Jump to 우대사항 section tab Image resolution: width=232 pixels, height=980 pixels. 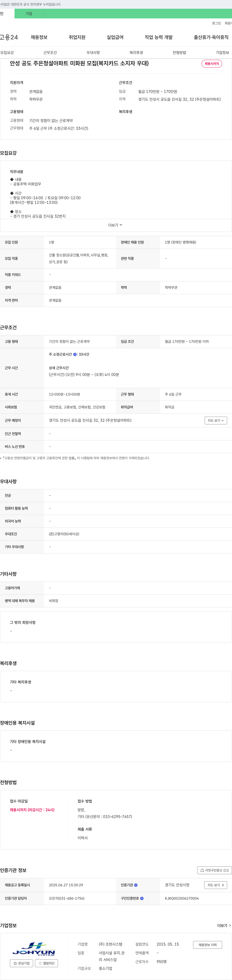[x=93, y=53]
